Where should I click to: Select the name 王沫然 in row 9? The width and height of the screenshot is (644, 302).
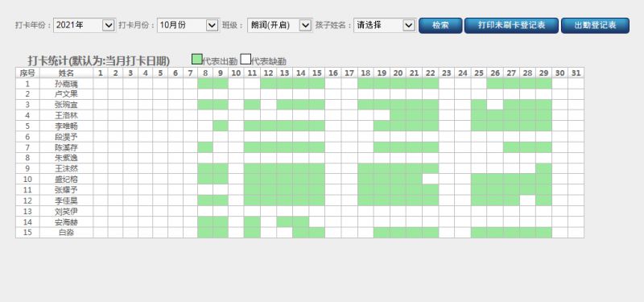tap(66, 169)
